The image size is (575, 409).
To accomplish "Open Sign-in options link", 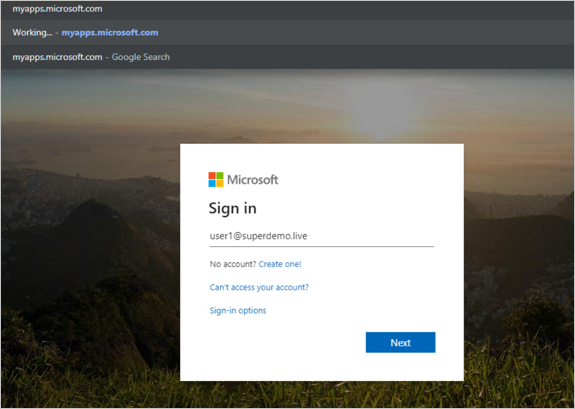I will [x=238, y=310].
